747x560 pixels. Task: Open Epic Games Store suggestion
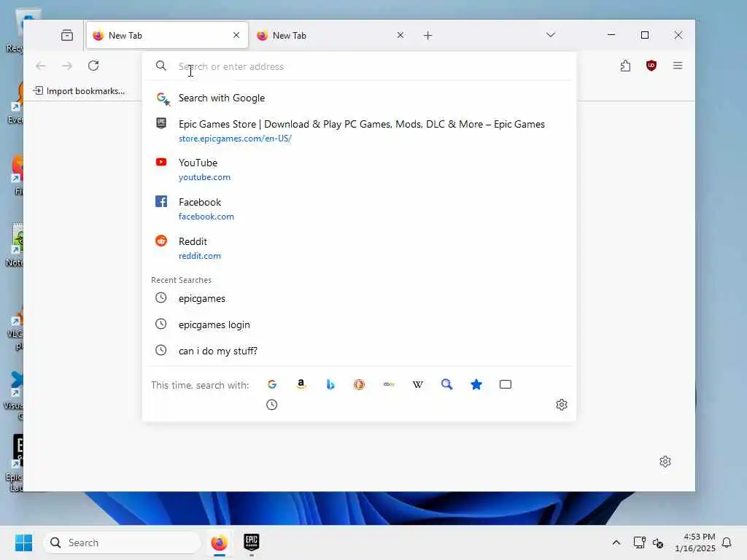[359, 131]
